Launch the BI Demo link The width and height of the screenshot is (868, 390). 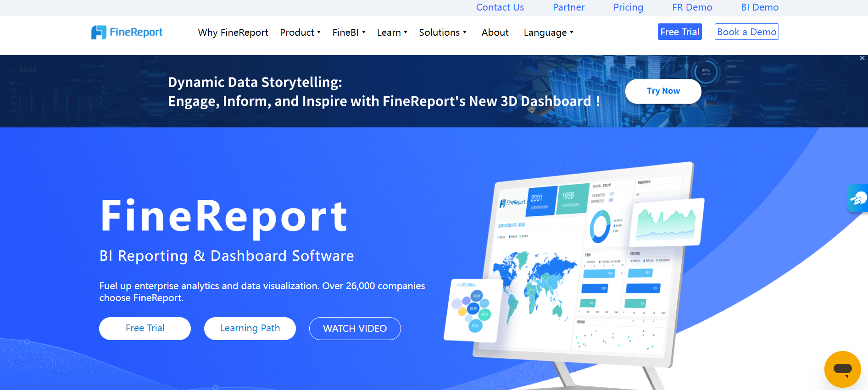tap(759, 7)
